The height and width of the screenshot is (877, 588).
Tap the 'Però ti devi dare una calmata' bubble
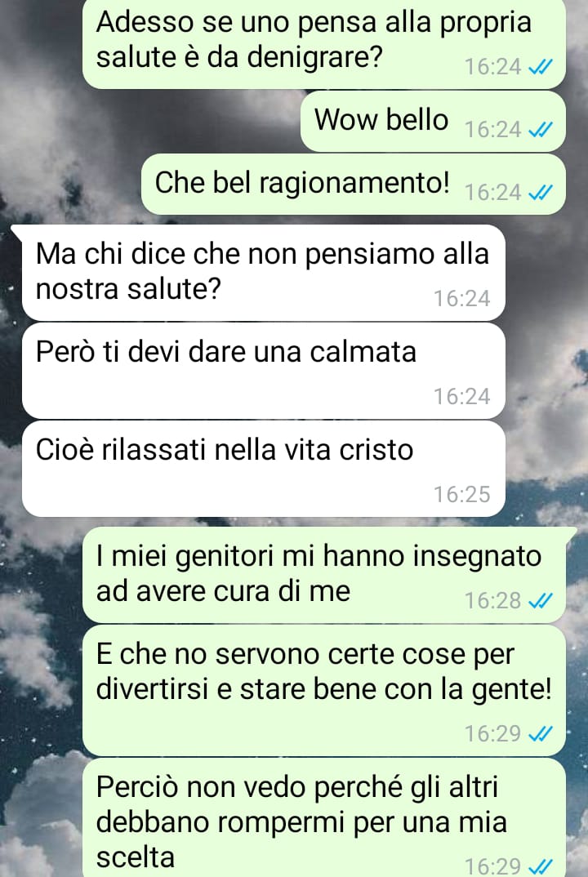264,371
